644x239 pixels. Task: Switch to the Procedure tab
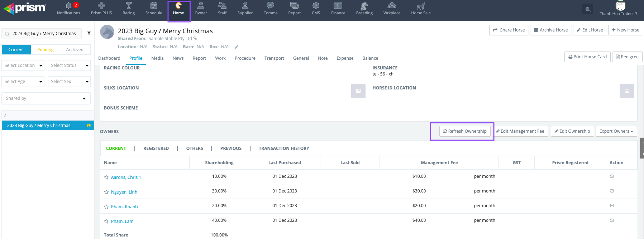245,58
